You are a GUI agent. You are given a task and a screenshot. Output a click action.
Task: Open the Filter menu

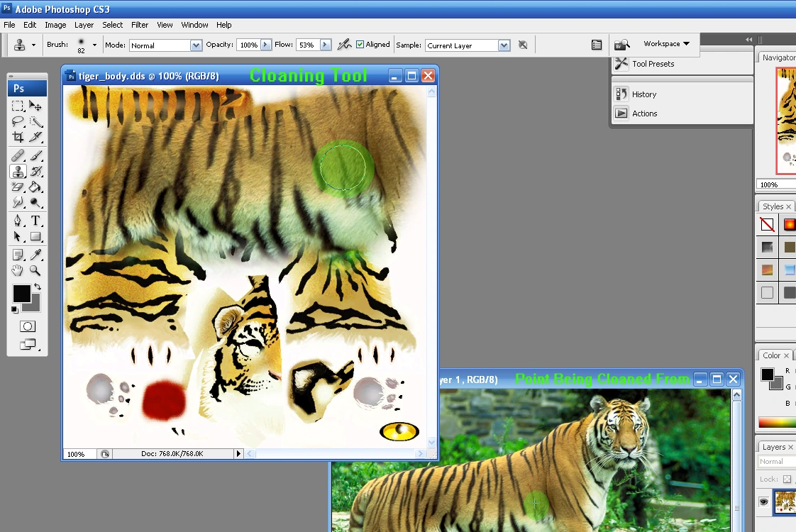(x=139, y=24)
